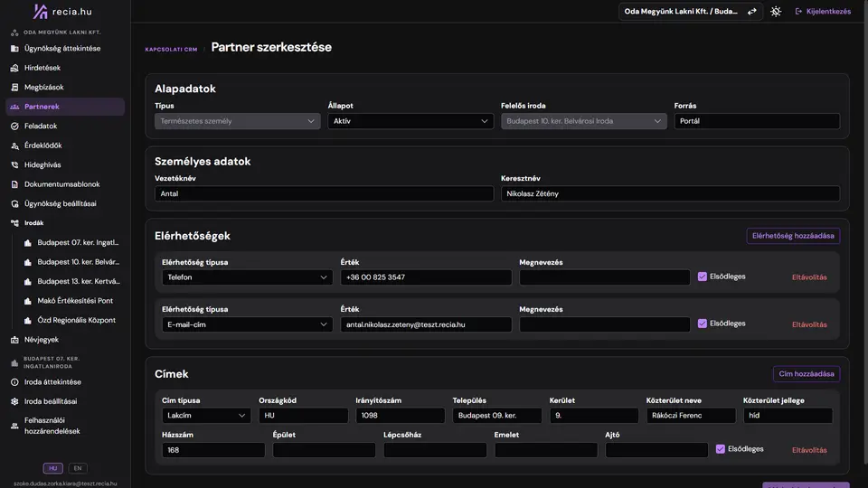Click the recia.hu logo icon
The image size is (868, 488).
coord(41,11)
